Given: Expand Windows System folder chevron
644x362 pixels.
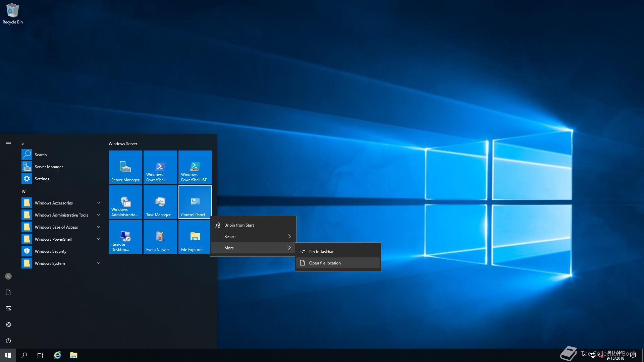Looking at the screenshot, I should pos(99,263).
